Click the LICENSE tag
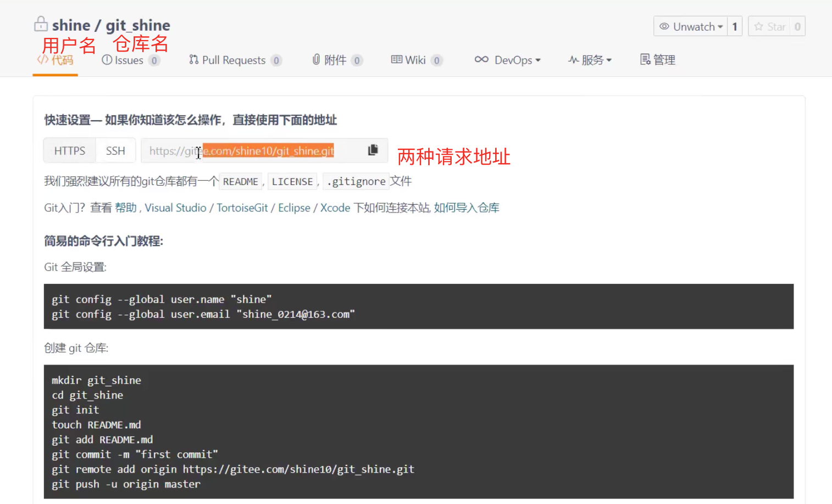This screenshot has width=832, height=504. pos(292,181)
